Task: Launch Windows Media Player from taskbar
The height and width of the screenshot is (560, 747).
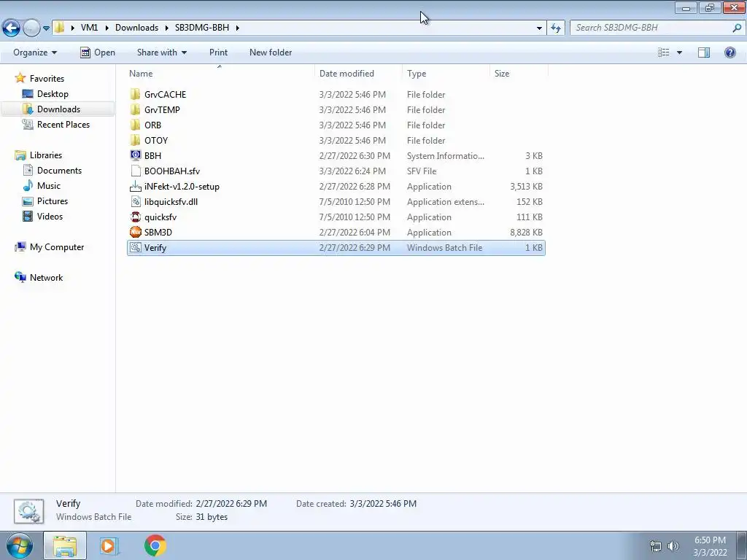Action: coord(109,545)
